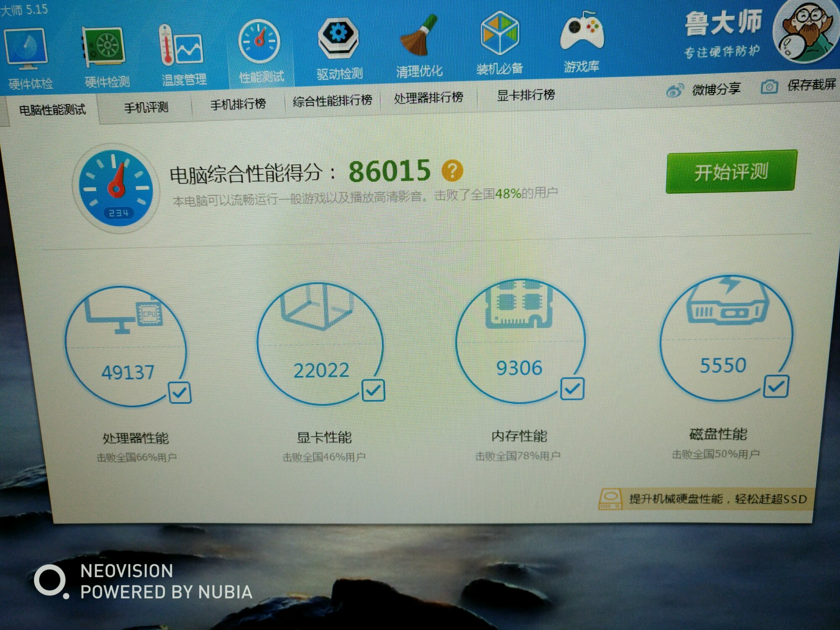Click the 48% percentage in summary line
This screenshot has width=840, height=630.
point(508,194)
